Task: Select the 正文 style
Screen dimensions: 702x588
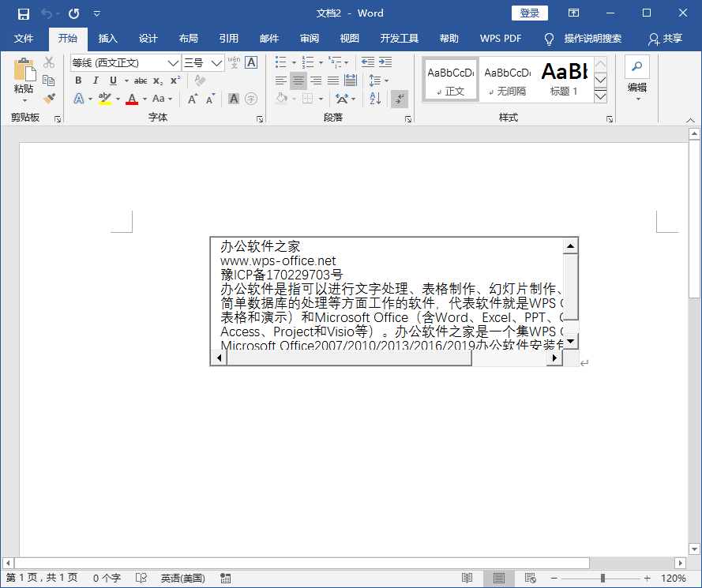Action: point(451,80)
